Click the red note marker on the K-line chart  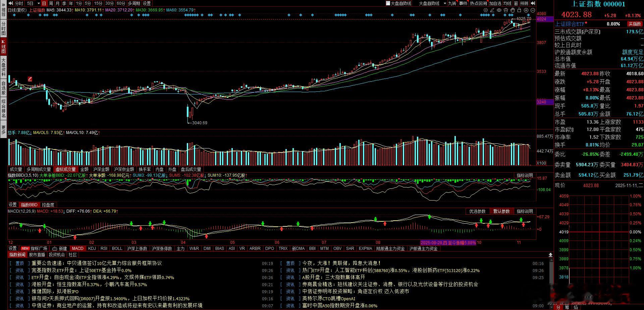(x=30, y=79)
